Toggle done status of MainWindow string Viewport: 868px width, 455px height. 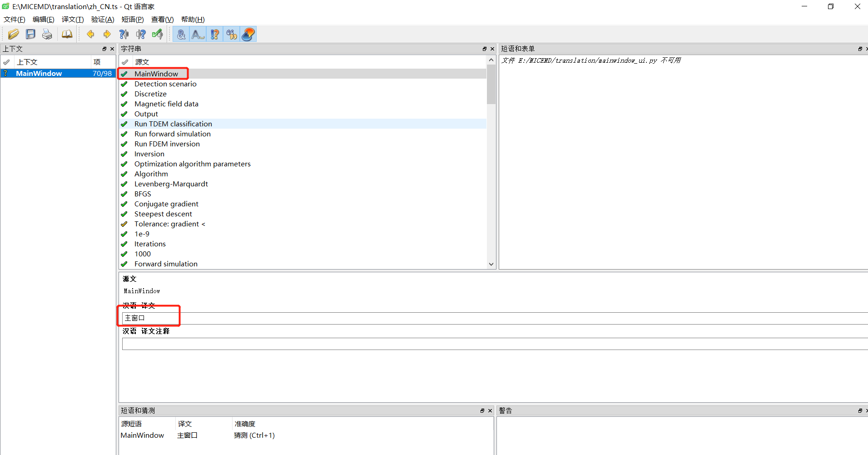[124, 74]
